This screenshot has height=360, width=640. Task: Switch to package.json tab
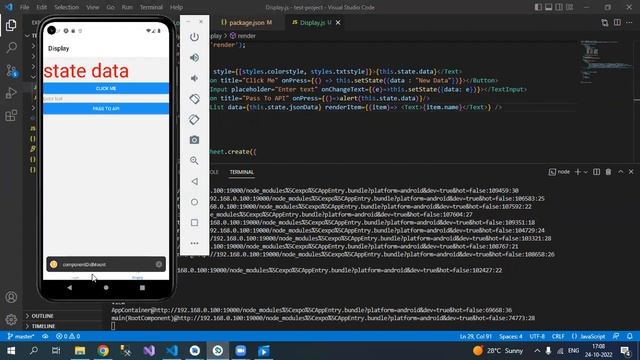tap(246, 22)
